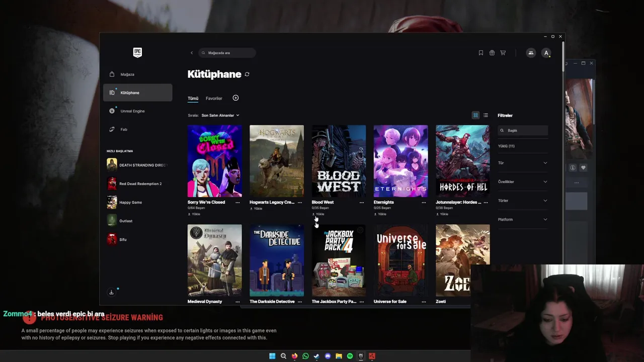The height and width of the screenshot is (362, 644).
Task: Expand the Tür filter
Action: tap(523, 163)
